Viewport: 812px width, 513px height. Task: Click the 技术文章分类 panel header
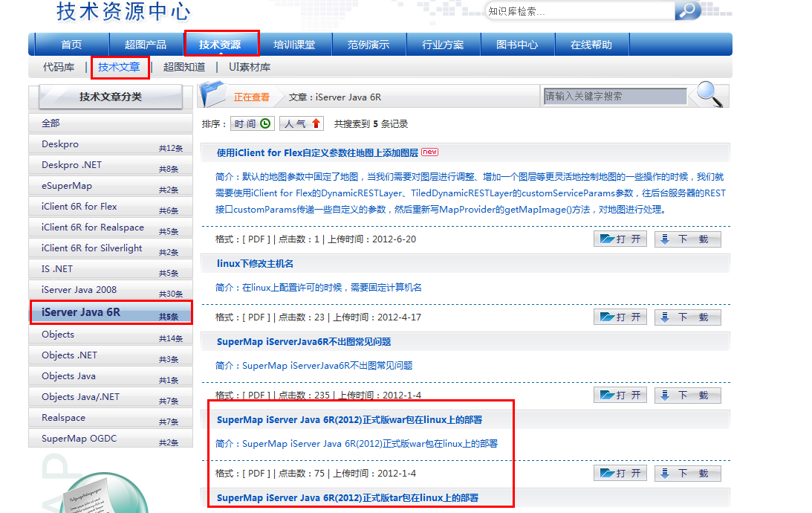[x=110, y=97]
